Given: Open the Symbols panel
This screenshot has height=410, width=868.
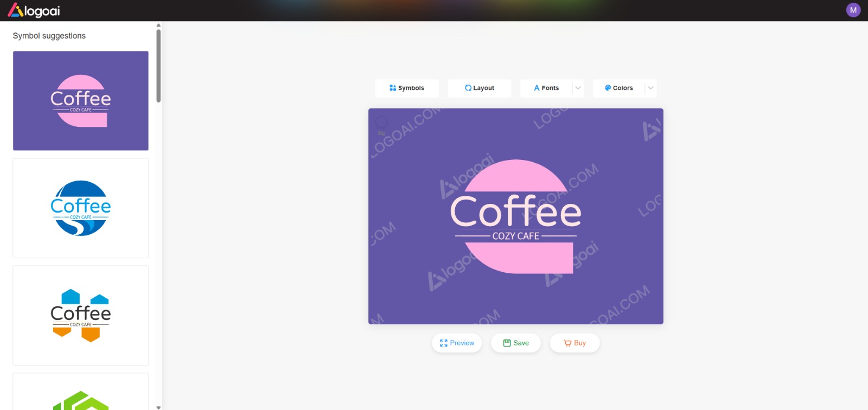Looking at the screenshot, I should [x=407, y=88].
